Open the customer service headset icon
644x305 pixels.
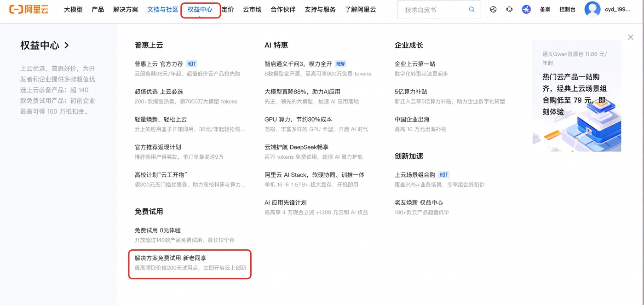tap(509, 9)
